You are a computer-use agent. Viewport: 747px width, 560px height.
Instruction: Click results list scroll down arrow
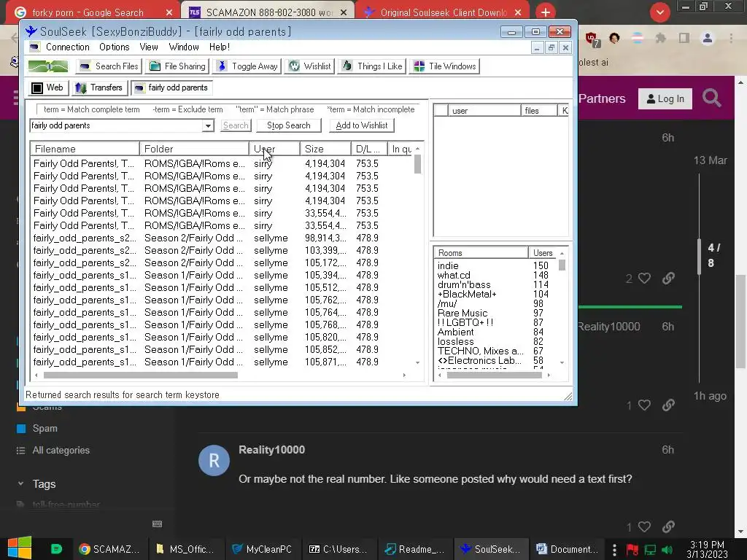click(x=418, y=363)
